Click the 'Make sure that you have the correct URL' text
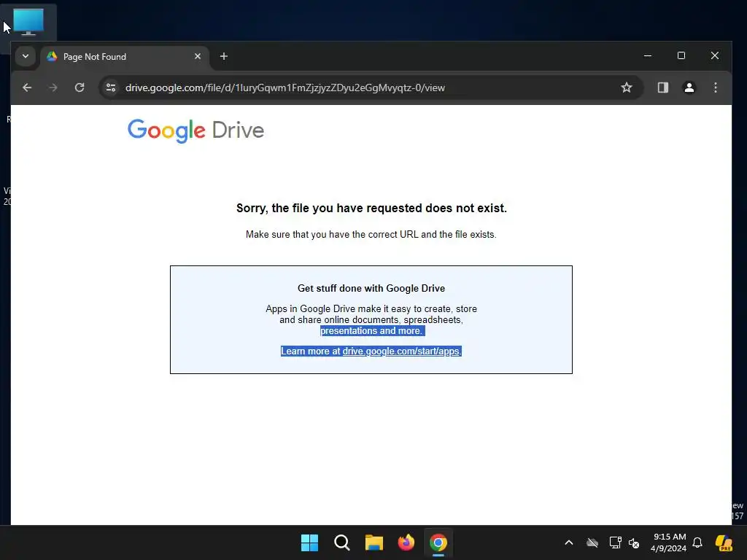 [371, 234]
